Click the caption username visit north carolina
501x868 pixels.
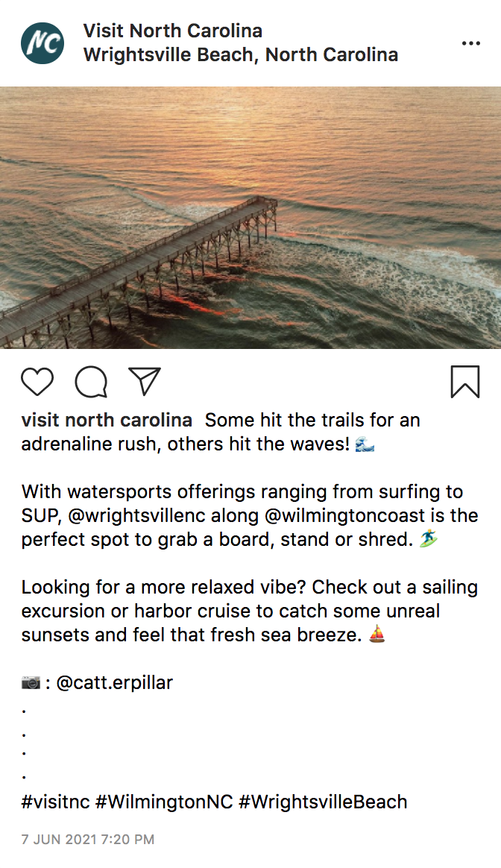point(107,421)
